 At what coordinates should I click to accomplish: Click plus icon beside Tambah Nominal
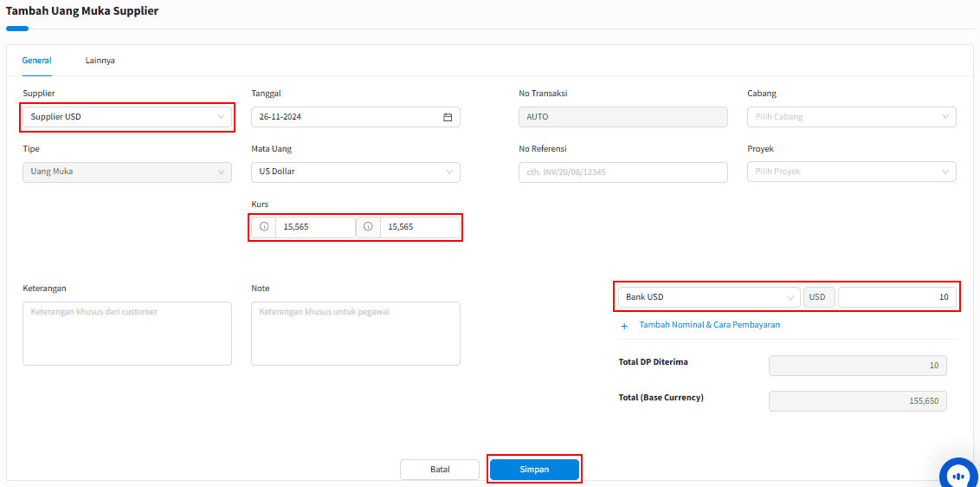[623, 326]
